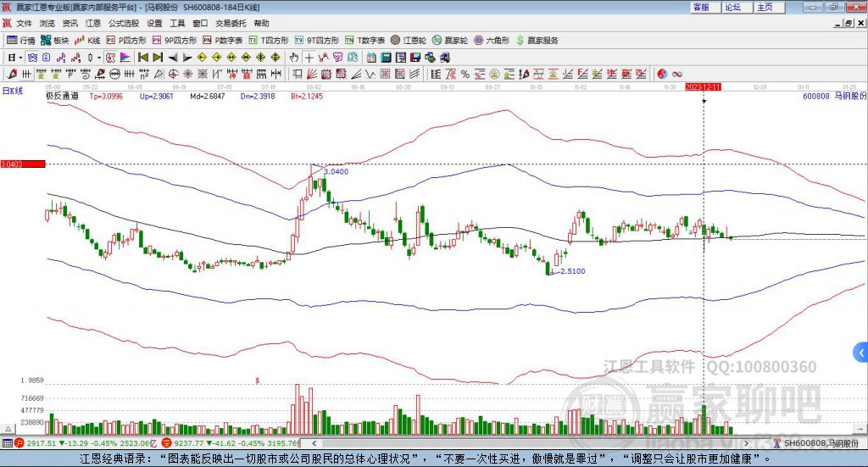The width and height of the screenshot is (868, 467).
Task: Select the Gann fan lines tool
Action: coord(312,74)
